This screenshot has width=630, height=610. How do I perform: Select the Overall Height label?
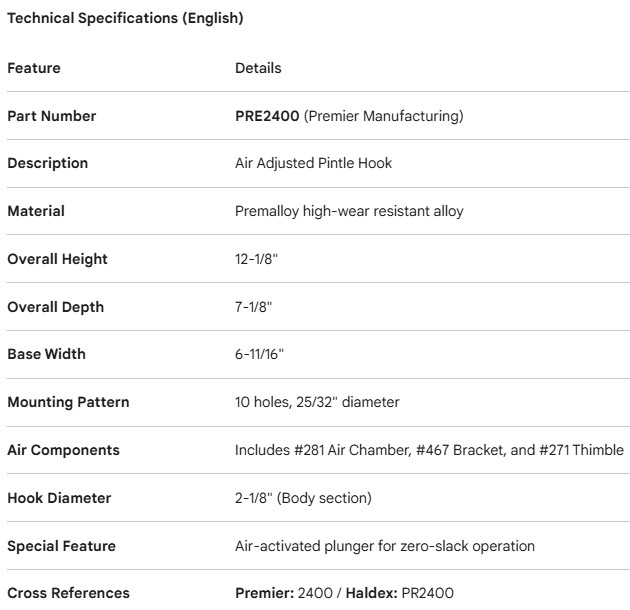57,259
